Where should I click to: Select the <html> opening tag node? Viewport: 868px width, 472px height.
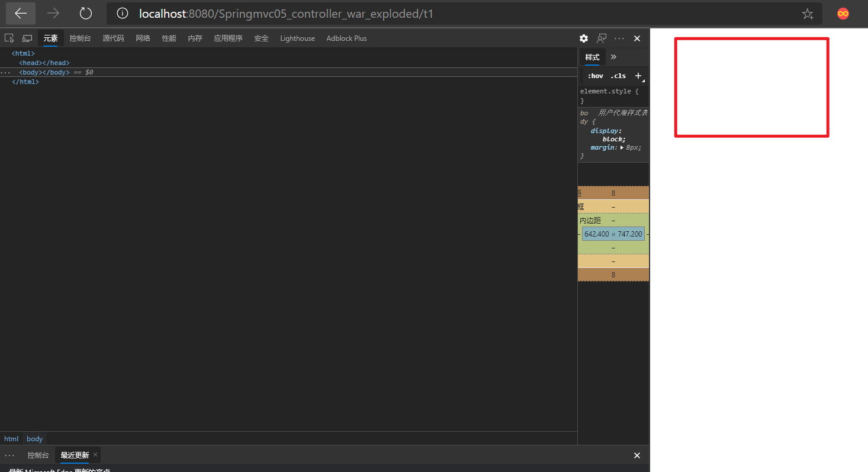(x=23, y=53)
